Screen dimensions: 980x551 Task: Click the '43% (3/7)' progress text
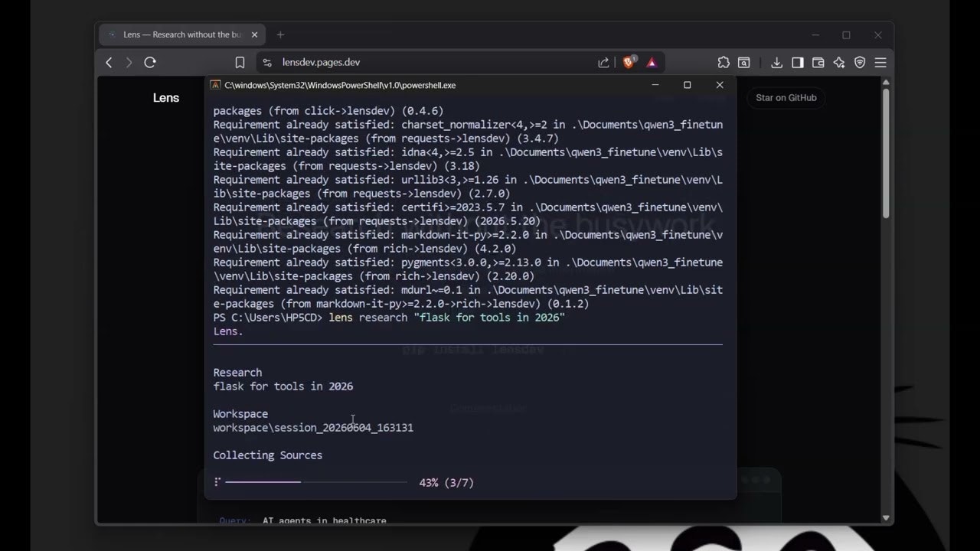[x=446, y=483]
